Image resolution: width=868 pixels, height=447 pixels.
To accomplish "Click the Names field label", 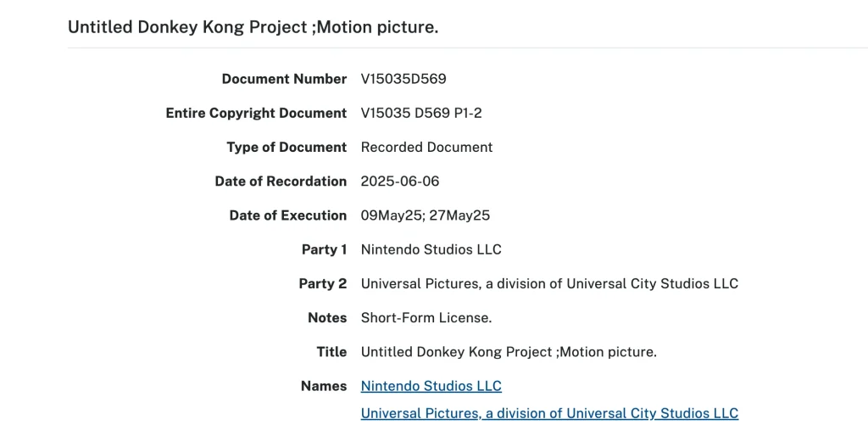I will click(x=324, y=386).
